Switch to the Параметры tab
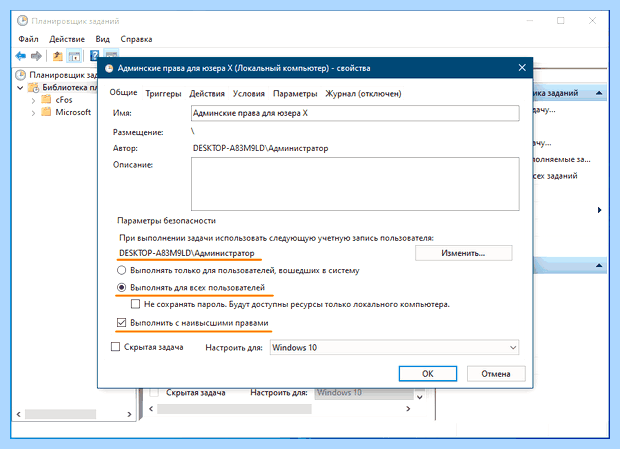 (x=295, y=94)
